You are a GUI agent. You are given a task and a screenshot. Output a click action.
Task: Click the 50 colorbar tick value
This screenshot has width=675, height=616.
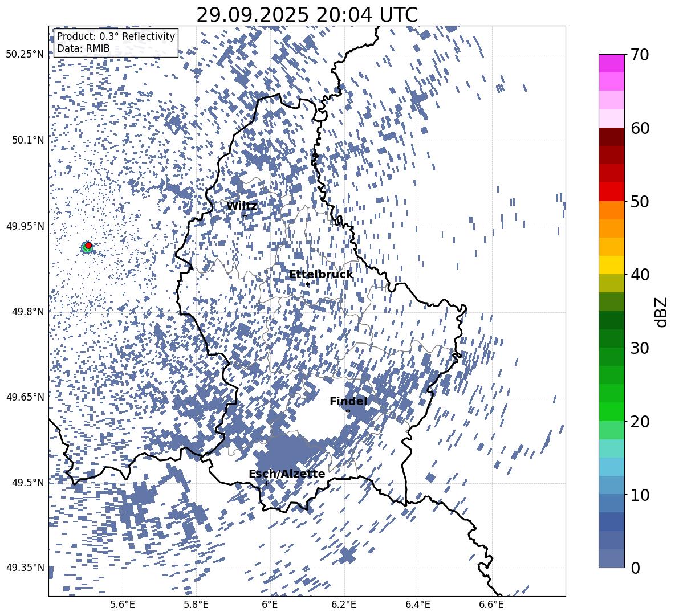(639, 201)
